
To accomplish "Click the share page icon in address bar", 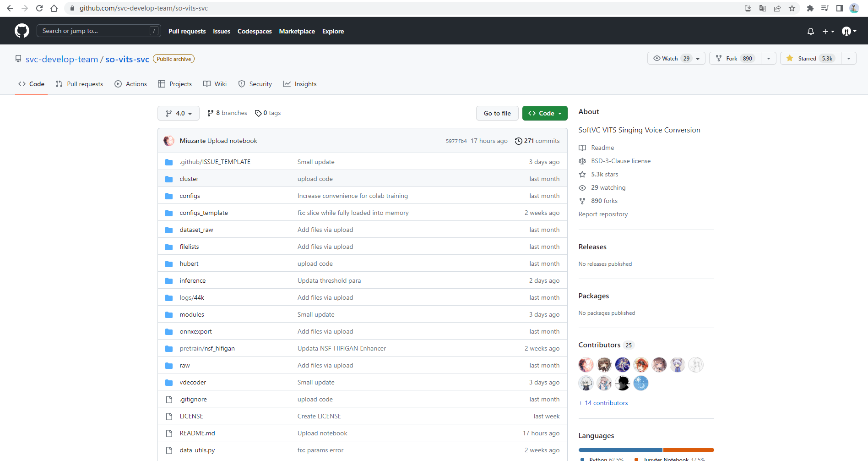I will [x=777, y=8].
